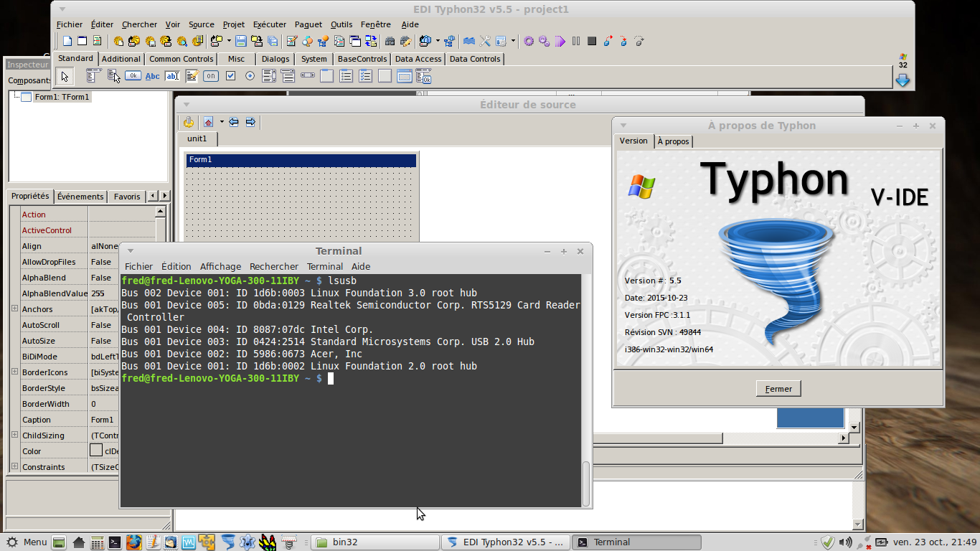Open the Favoris tab in the inspector
The height and width of the screenshot is (551, 980).
click(x=127, y=196)
